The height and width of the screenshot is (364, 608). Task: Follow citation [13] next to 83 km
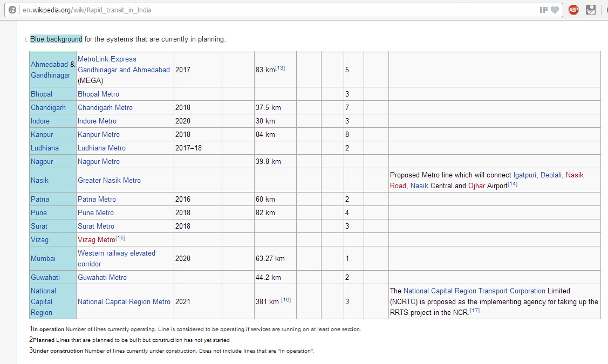click(x=281, y=68)
